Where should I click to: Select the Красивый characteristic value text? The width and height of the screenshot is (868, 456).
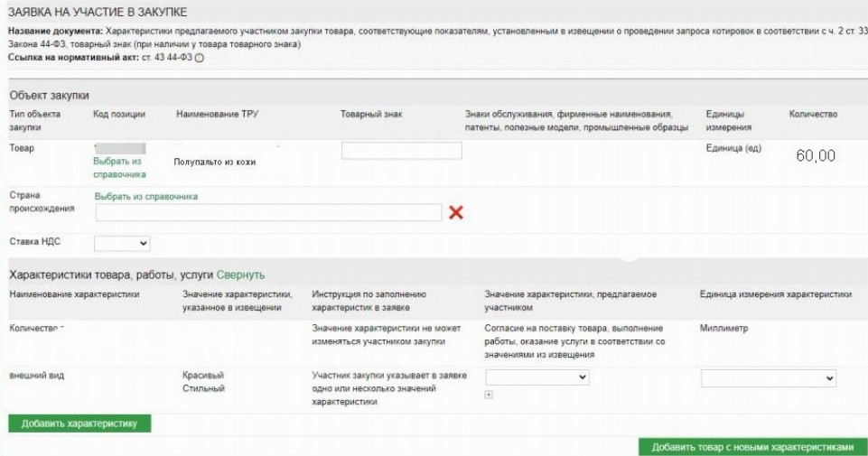(x=203, y=375)
